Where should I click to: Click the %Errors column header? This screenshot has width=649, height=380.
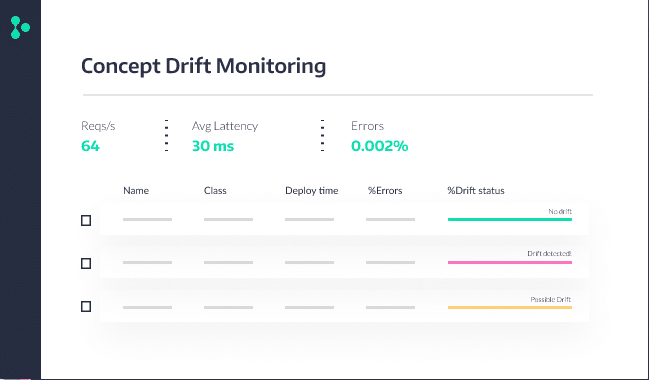385,190
